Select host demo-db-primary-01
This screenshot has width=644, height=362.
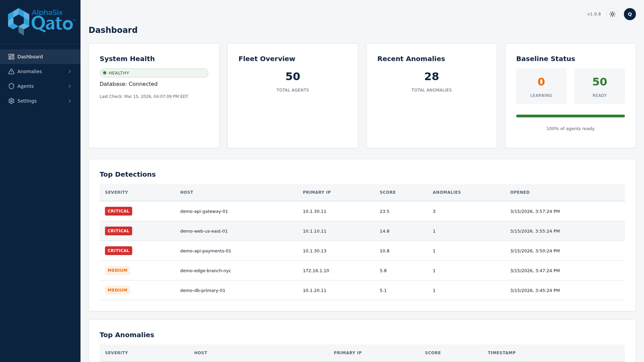203,290
